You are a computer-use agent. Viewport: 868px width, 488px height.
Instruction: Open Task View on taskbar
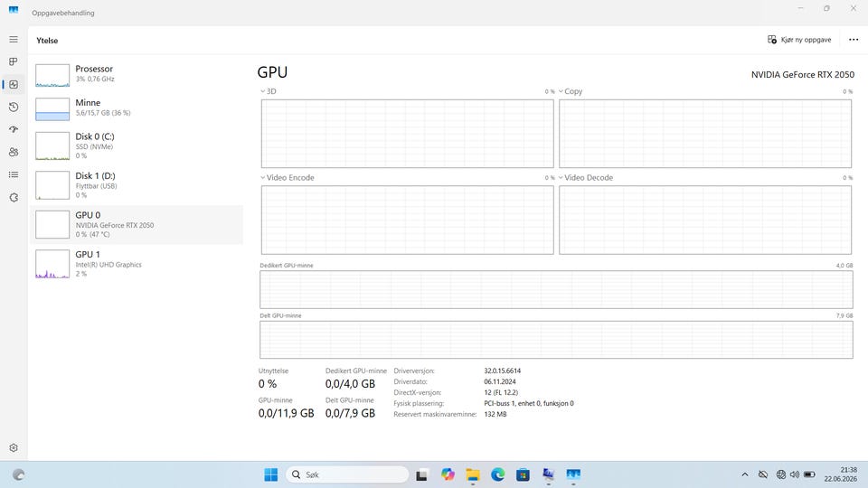pos(422,474)
